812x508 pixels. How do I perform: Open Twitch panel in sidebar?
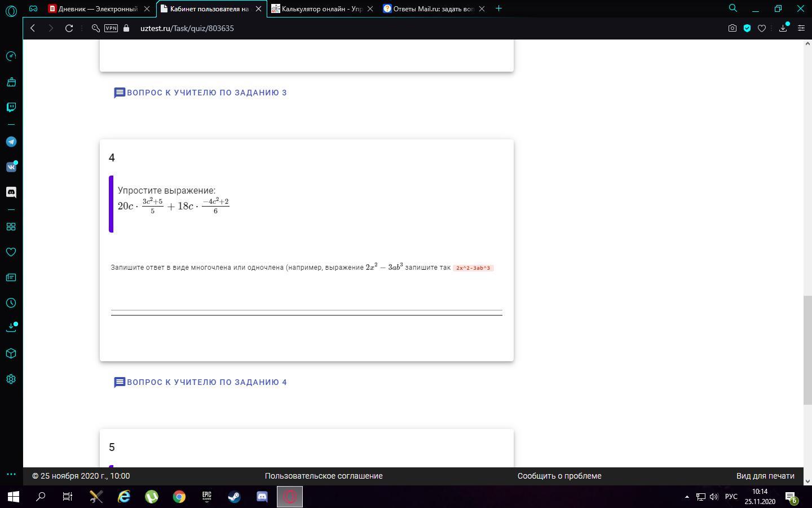[11, 107]
